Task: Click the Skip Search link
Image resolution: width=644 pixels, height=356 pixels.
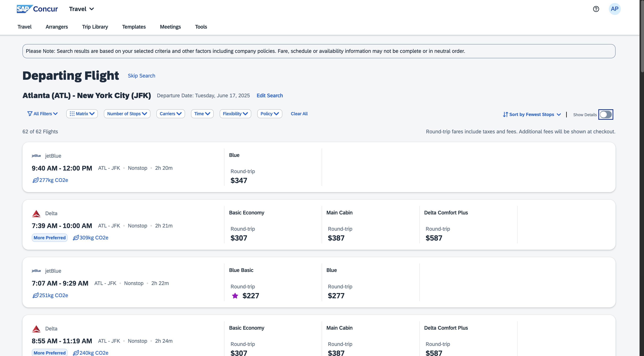Action: [x=141, y=76]
